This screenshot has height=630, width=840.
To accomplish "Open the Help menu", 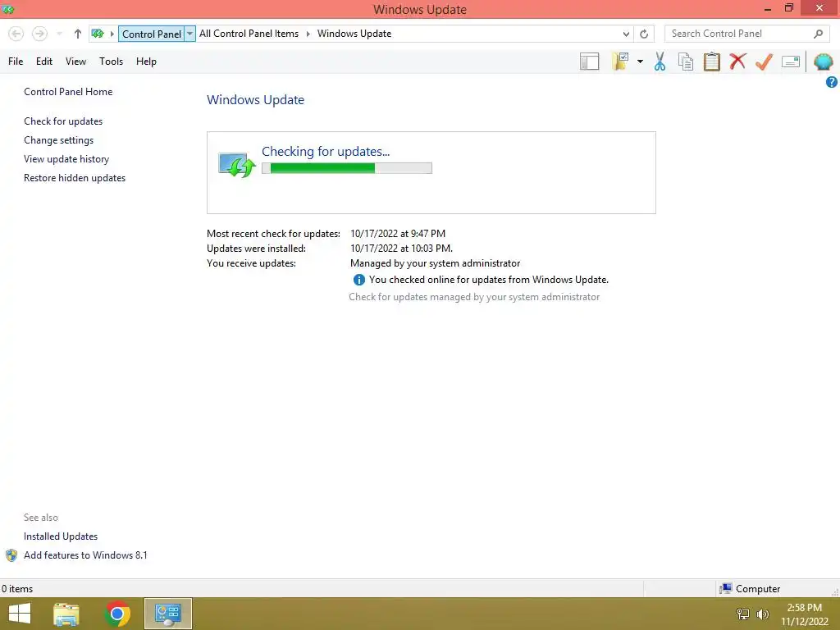I will 146,62.
